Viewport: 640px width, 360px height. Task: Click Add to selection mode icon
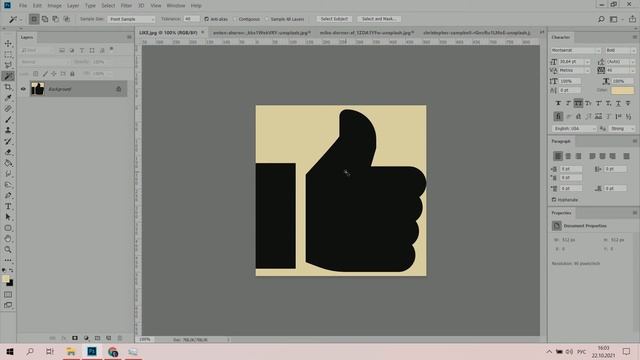pos(45,19)
